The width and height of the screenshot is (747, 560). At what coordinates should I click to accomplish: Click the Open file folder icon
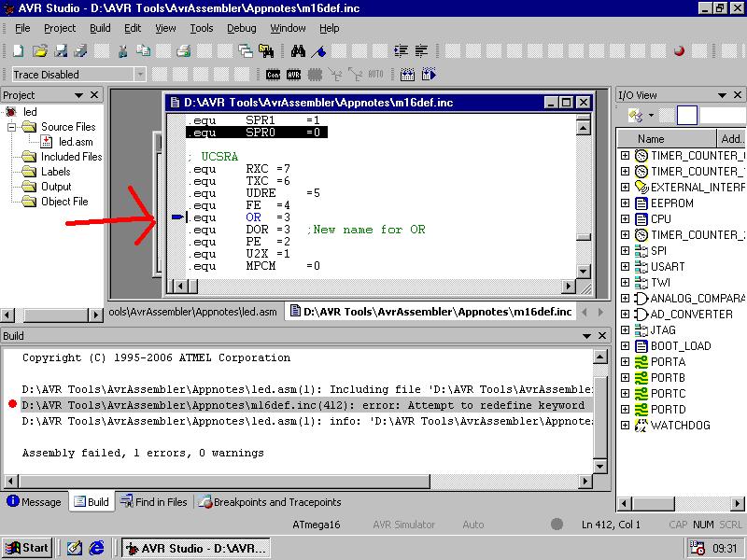[40, 50]
